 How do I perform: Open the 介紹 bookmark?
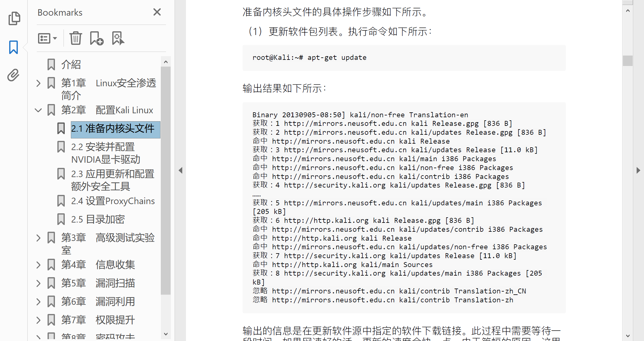coord(71,64)
